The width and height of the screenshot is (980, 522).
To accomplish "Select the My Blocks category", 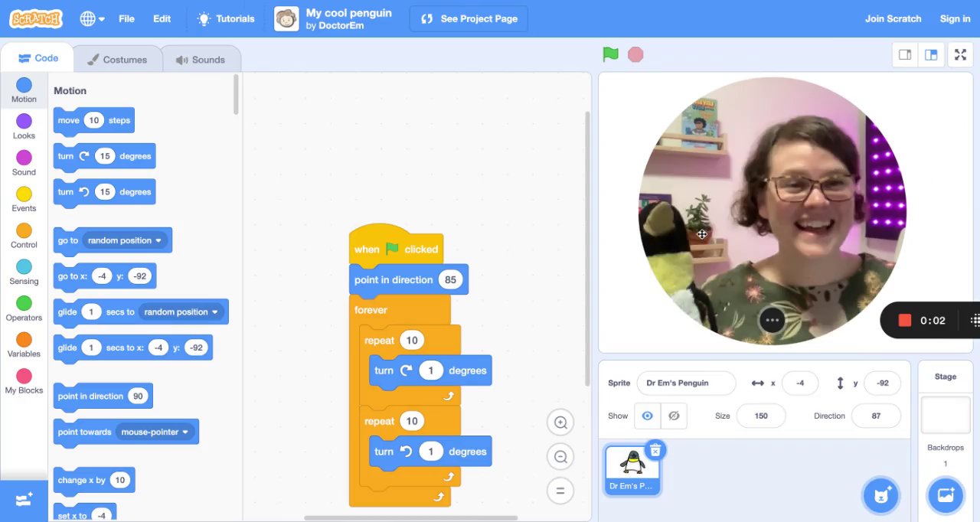I will tap(24, 381).
